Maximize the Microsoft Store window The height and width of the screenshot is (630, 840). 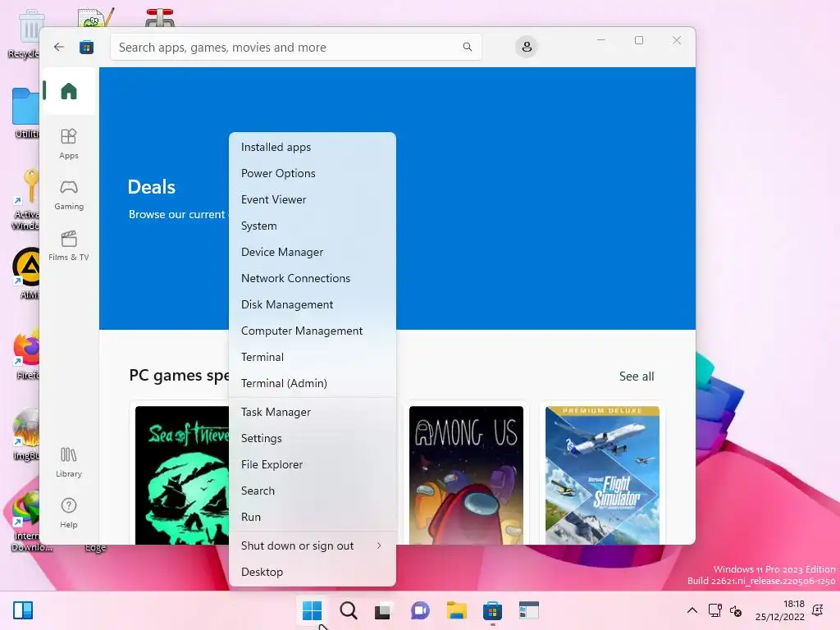point(638,40)
